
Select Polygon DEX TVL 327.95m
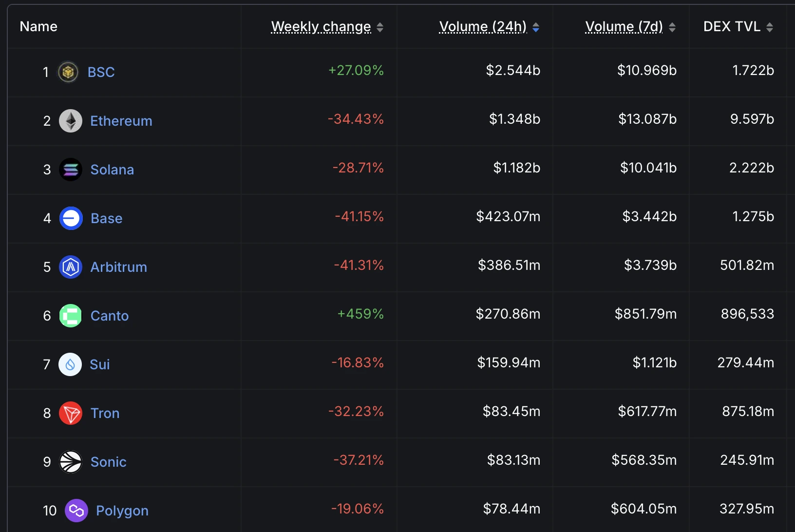[x=747, y=509]
